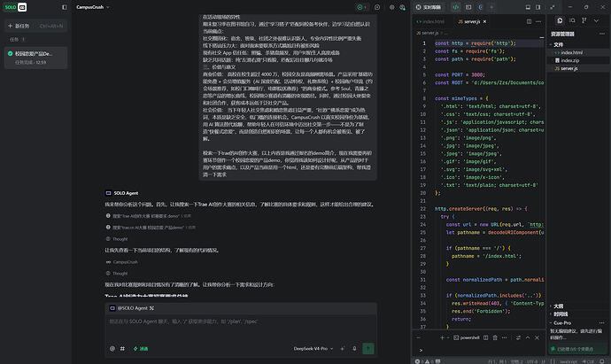Open the explorer files icon in right sidebar

[x=560, y=20]
